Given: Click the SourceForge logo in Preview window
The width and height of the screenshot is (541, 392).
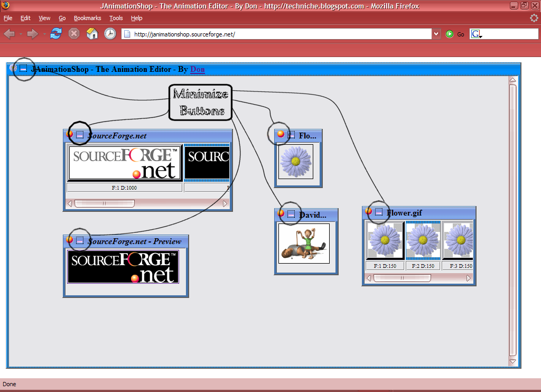Looking at the screenshot, I should [x=123, y=267].
